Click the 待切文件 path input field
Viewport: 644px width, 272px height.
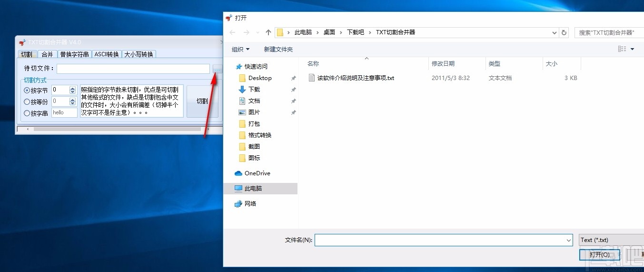coord(133,69)
